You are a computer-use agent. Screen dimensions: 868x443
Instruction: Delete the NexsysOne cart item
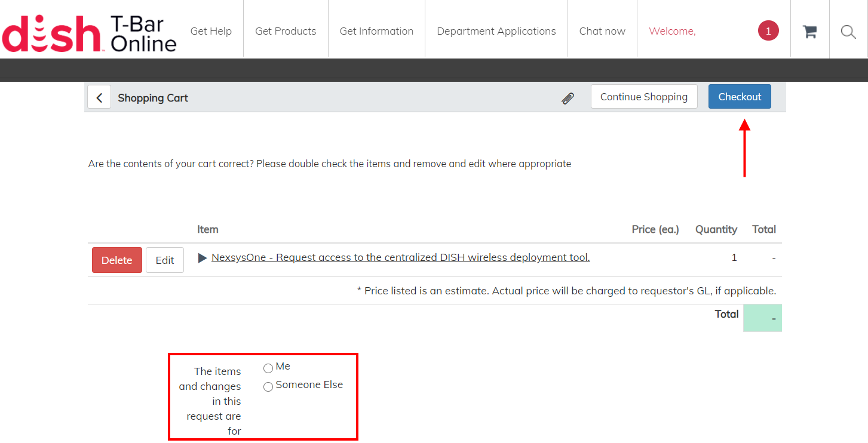coord(117,260)
